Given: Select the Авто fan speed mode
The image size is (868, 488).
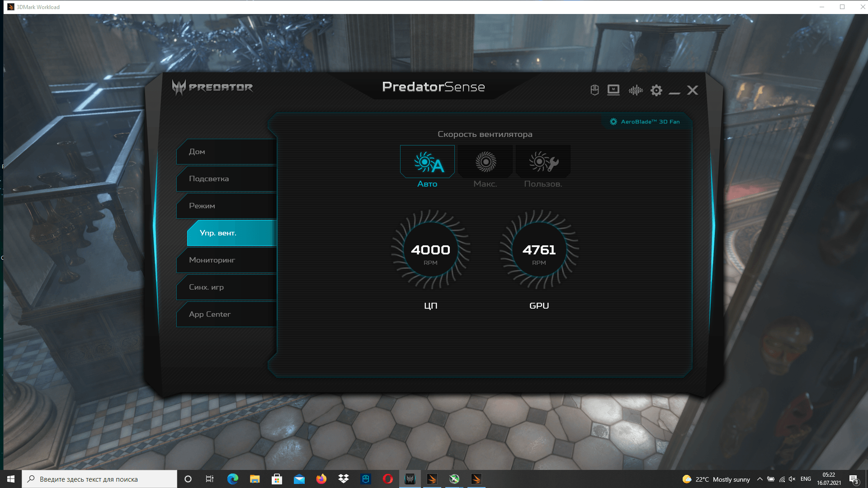Looking at the screenshot, I should (x=427, y=162).
